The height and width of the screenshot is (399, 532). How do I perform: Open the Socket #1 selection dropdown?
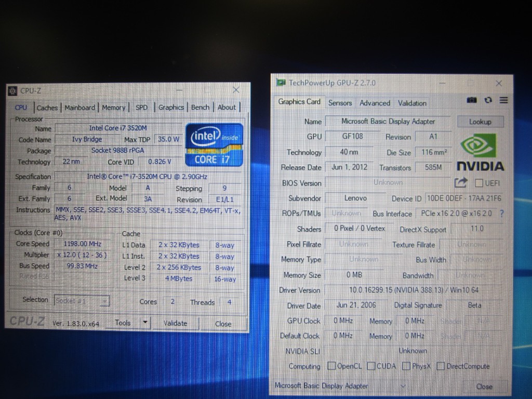(82, 301)
